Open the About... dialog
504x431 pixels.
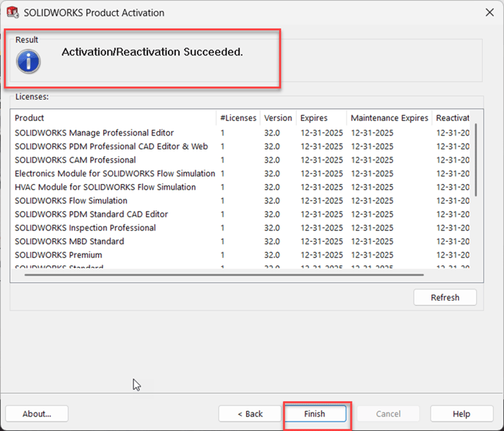[x=37, y=413]
